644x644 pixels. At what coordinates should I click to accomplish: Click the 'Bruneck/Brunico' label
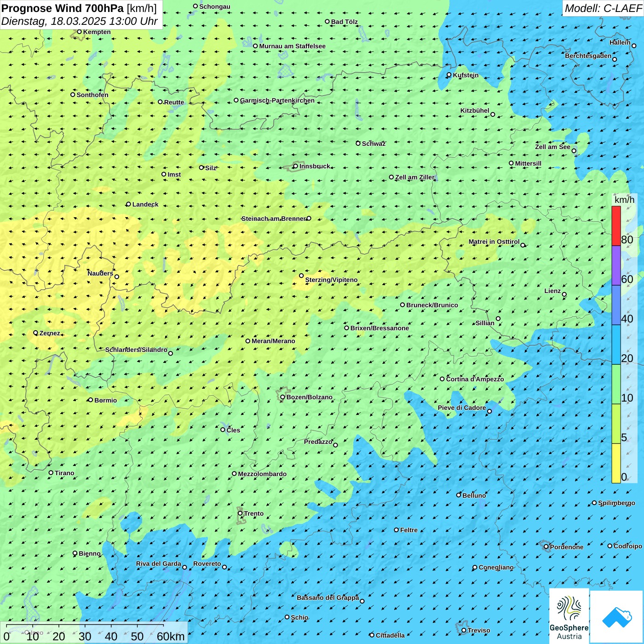click(x=432, y=305)
